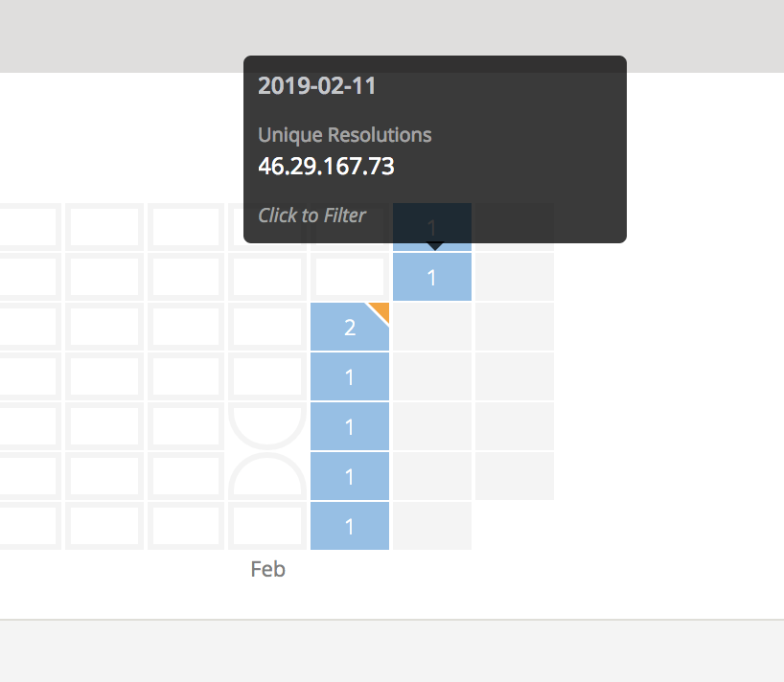Click the orange corner marker on the 2 cell
The image size is (784, 682).
[x=381, y=309]
